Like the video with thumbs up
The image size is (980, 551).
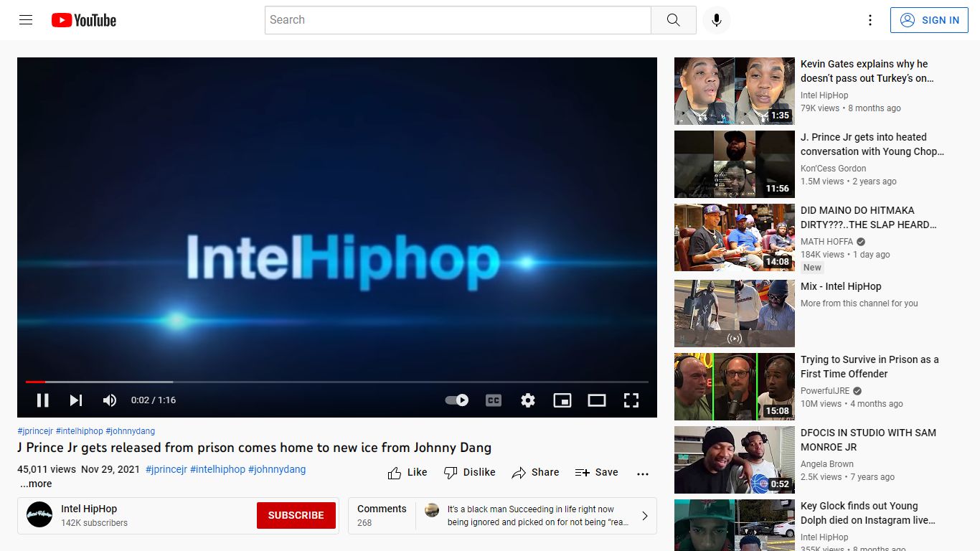(407, 472)
